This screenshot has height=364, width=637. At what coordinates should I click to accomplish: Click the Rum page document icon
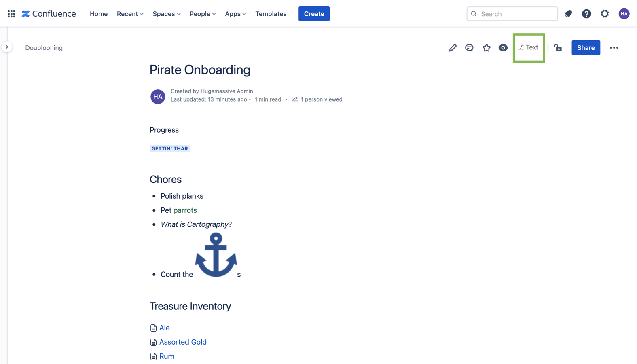(x=153, y=356)
